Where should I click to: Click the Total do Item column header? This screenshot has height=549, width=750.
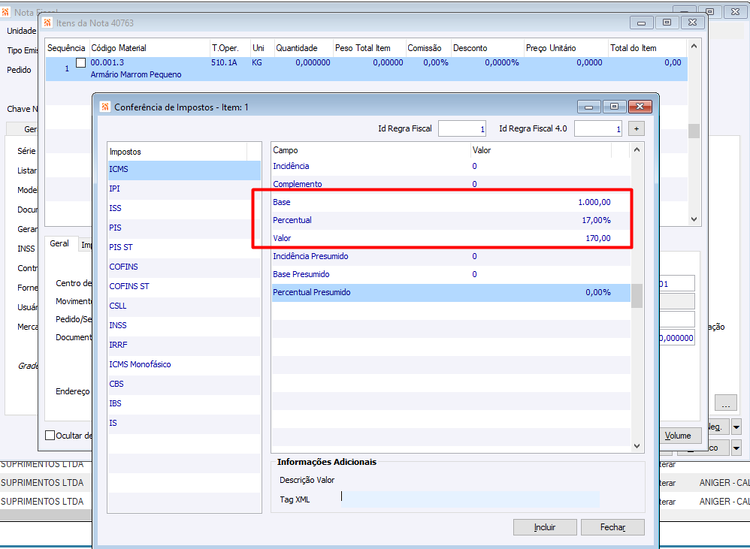click(647, 48)
